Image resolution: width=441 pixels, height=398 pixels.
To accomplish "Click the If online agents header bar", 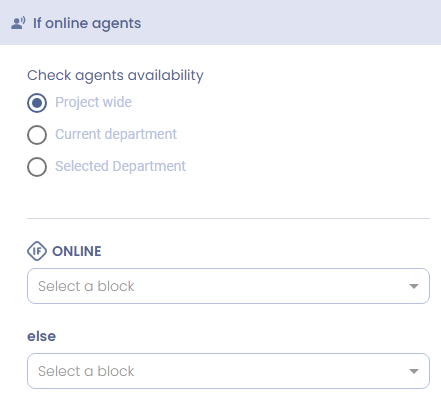I will coord(220,22).
